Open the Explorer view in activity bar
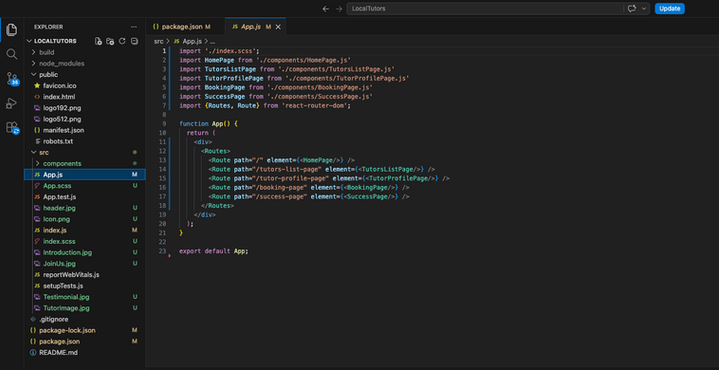 (x=12, y=30)
